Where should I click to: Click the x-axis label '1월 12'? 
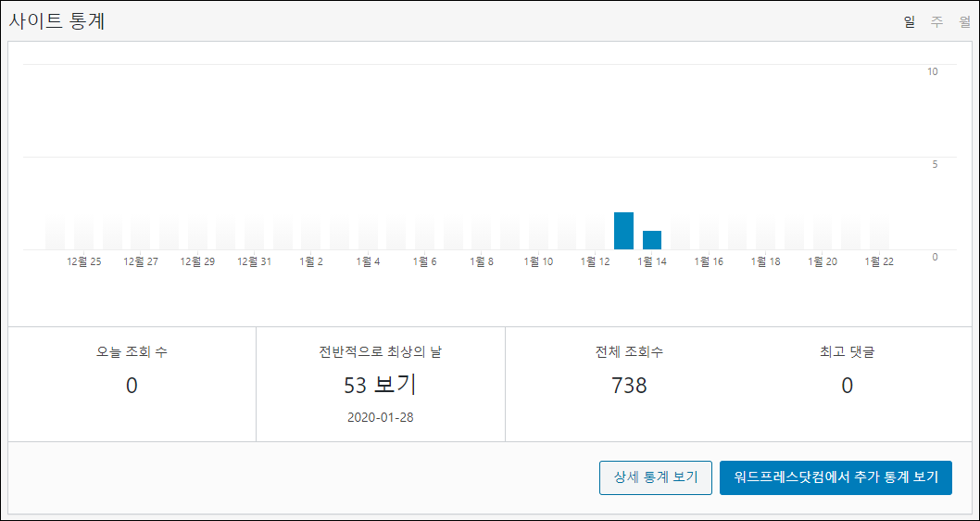[x=595, y=262]
